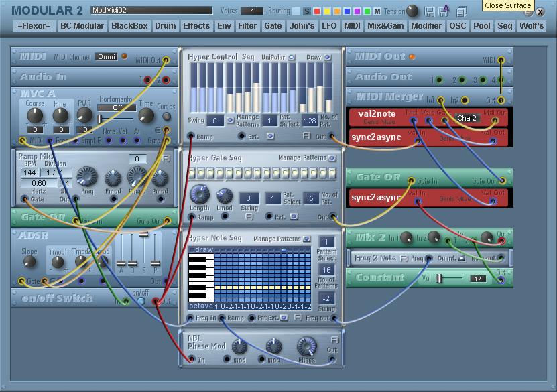Open Manage Patterns on Hyper Gate Seq
The width and height of the screenshot is (557, 392).
(x=332, y=158)
